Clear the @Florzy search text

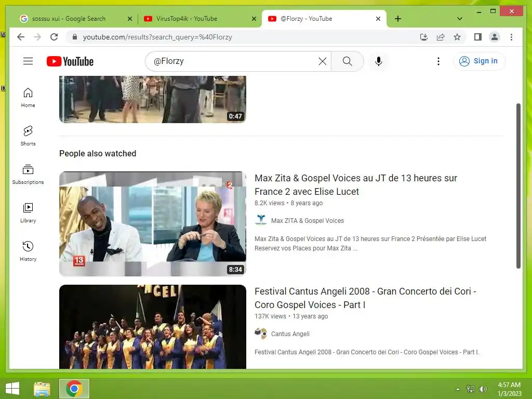[322, 61]
